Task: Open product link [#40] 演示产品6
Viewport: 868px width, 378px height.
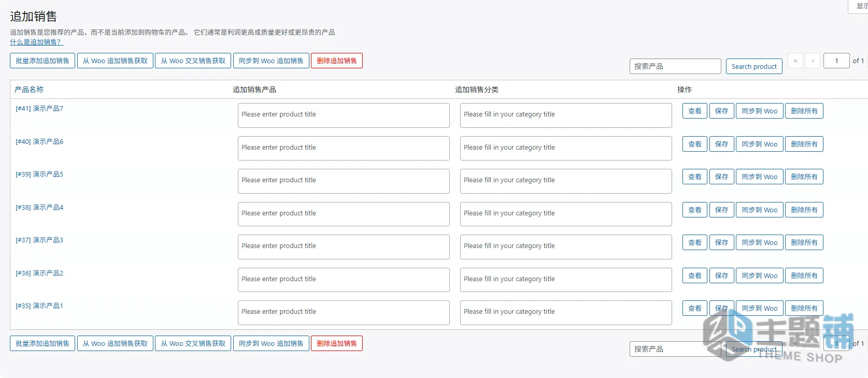Action: pyautogui.click(x=39, y=141)
